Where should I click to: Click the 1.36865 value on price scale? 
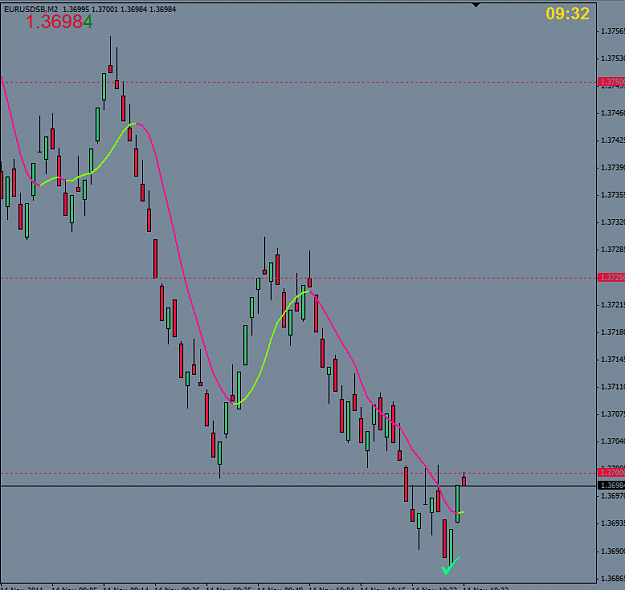(x=613, y=578)
